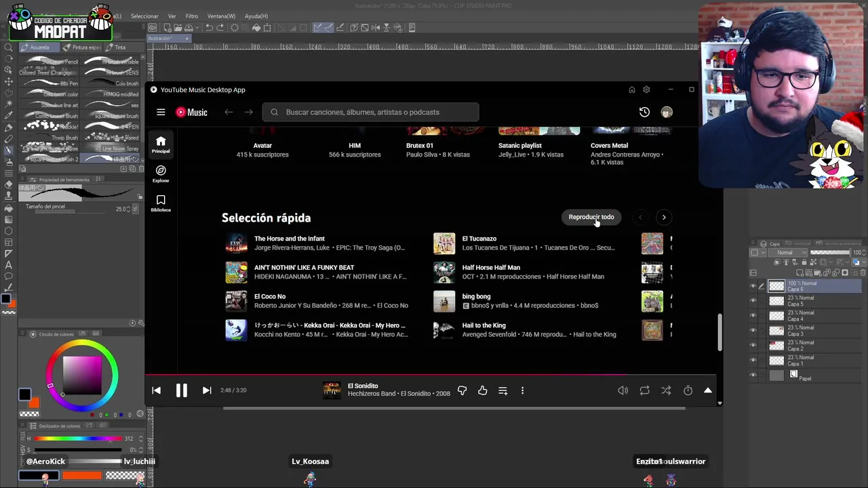
Task: Click the player volume speaker icon
Action: pos(623,390)
